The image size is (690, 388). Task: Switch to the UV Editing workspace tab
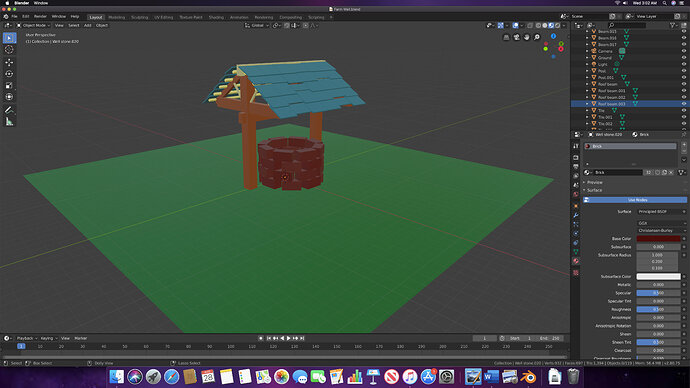pyautogui.click(x=164, y=17)
